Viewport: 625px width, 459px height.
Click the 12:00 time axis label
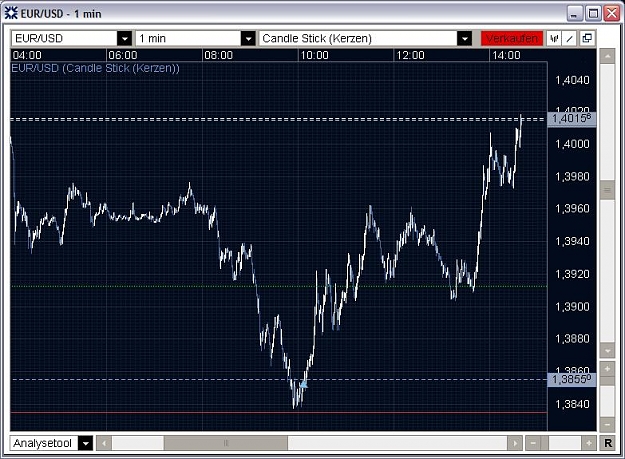coord(410,55)
